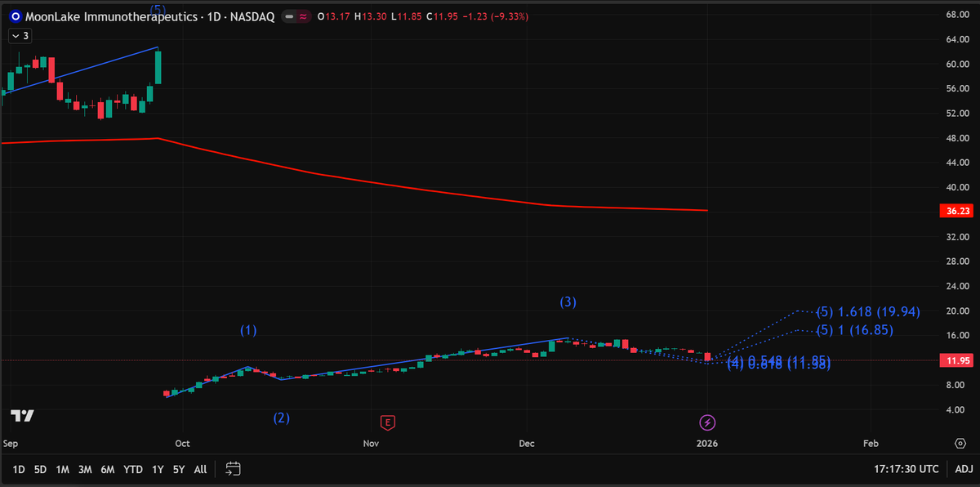Click the Oct label on time axis
Screen dimensions: 980x487
click(181, 444)
